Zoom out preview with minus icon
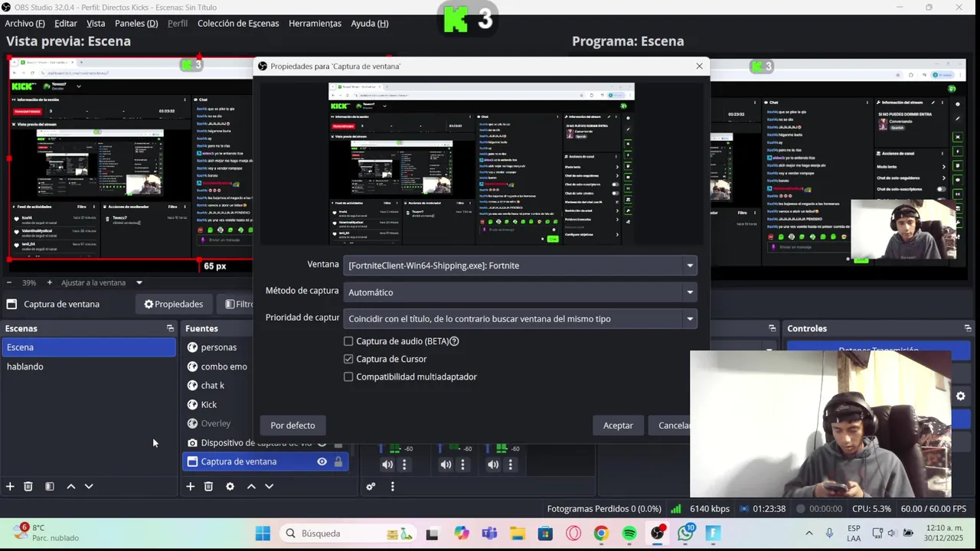Viewport: 980px width, 551px height. [x=9, y=282]
